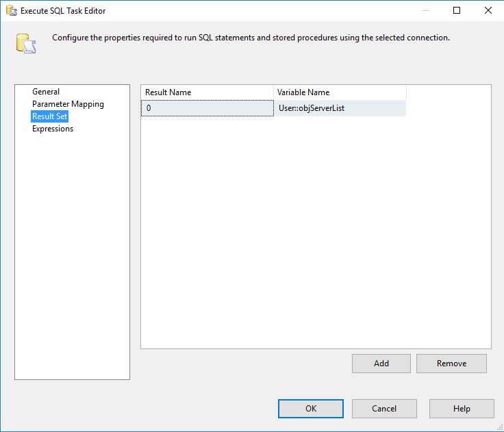Click the large SQL task database icon
This screenshot has height=432, width=504.
26,43
